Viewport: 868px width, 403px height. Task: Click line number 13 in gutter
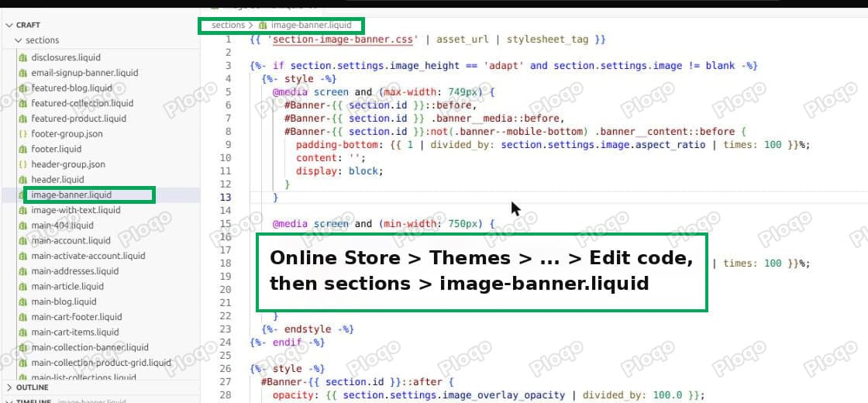pyautogui.click(x=226, y=198)
